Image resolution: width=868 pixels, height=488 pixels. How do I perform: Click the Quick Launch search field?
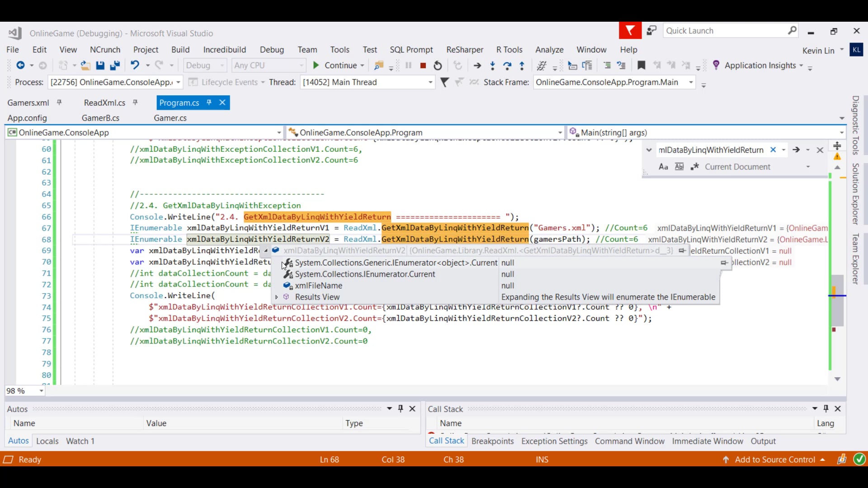point(725,31)
